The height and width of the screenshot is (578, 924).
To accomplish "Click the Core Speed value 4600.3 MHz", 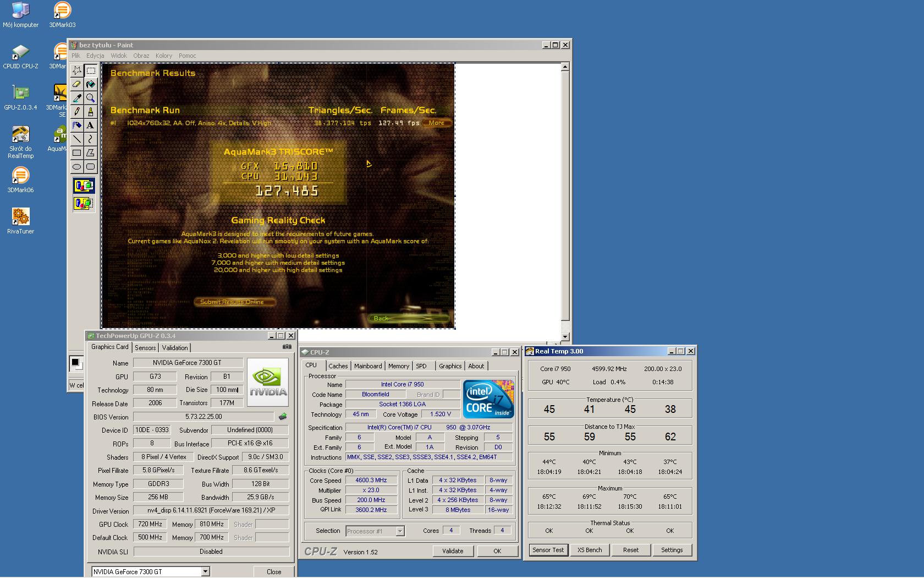I will pos(371,480).
